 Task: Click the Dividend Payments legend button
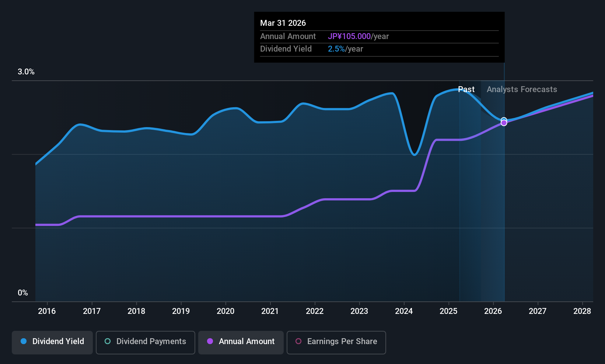(145, 342)
